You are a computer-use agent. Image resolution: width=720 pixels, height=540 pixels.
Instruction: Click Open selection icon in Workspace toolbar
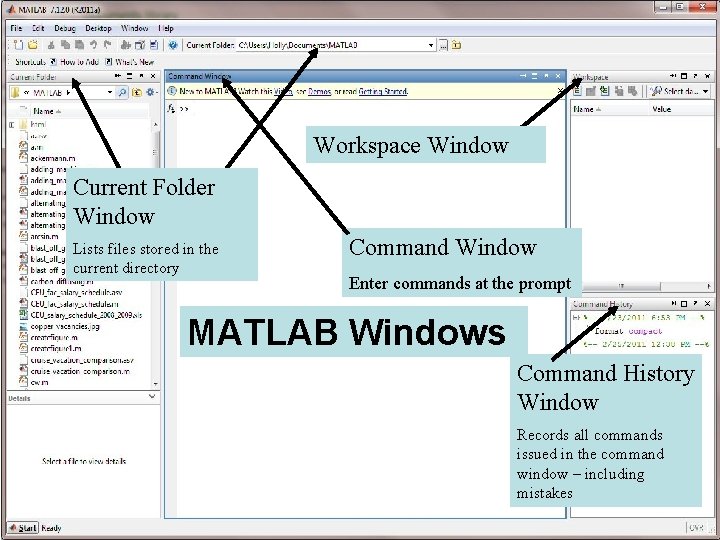(x=591, y=91)
